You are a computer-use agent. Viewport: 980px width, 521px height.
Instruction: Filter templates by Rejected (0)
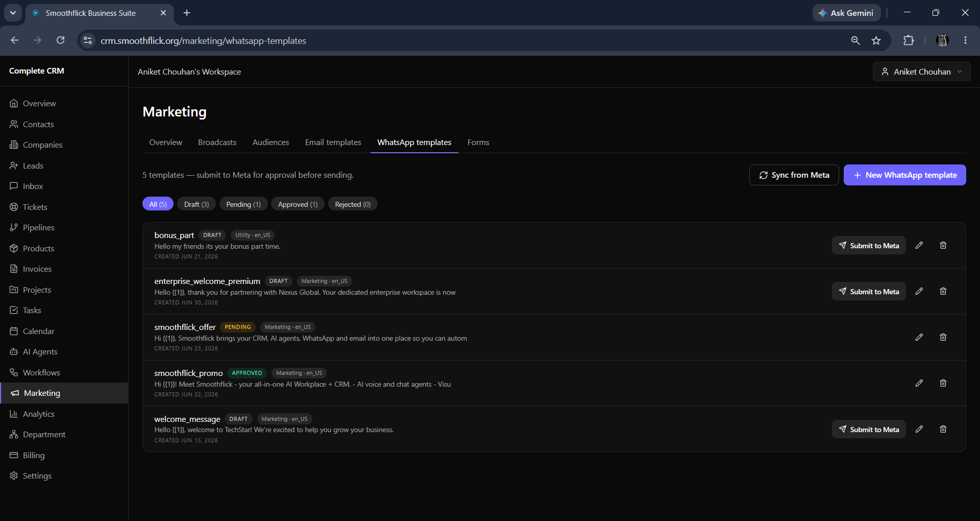(353, 204)
